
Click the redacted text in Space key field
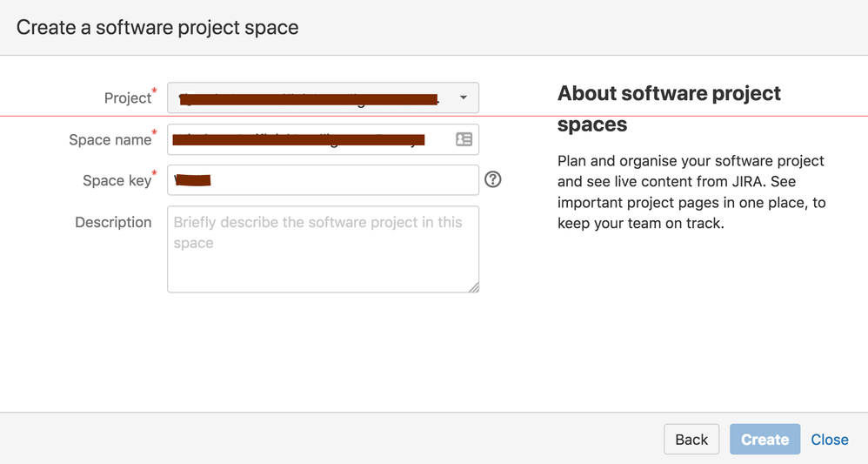click(193, 180)
